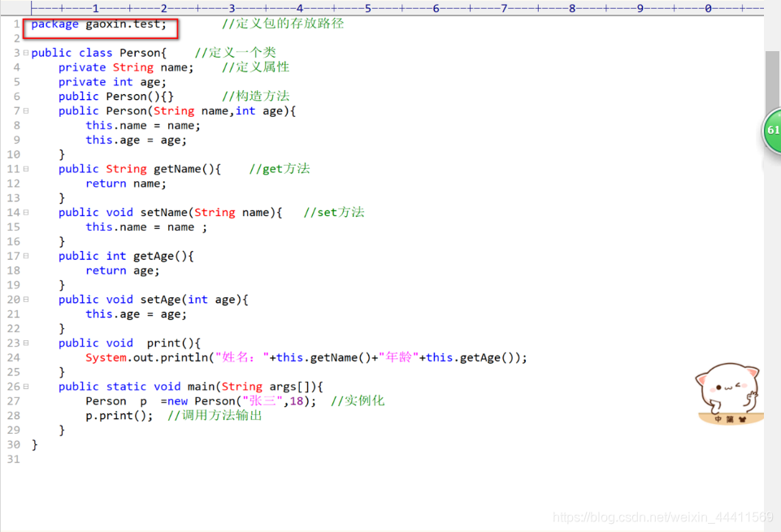Click the line 'public Person(){}'

(116, 97)
